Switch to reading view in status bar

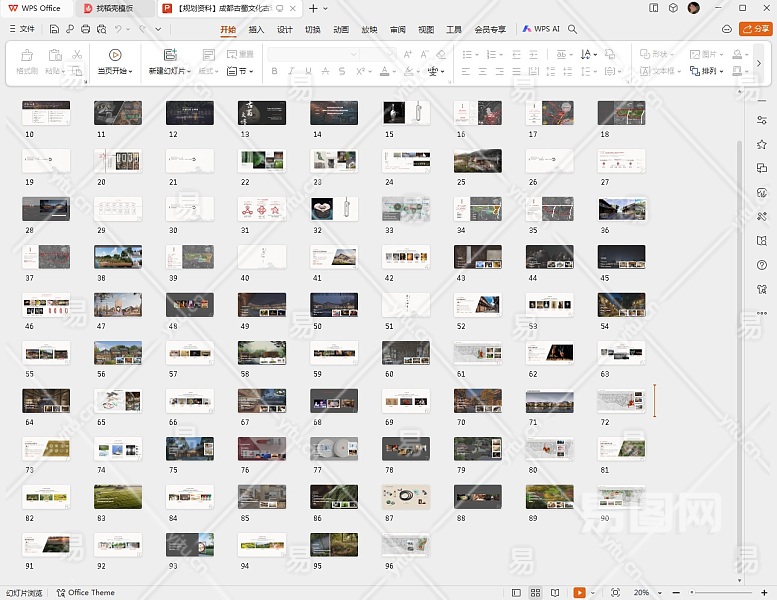(553, 593)
